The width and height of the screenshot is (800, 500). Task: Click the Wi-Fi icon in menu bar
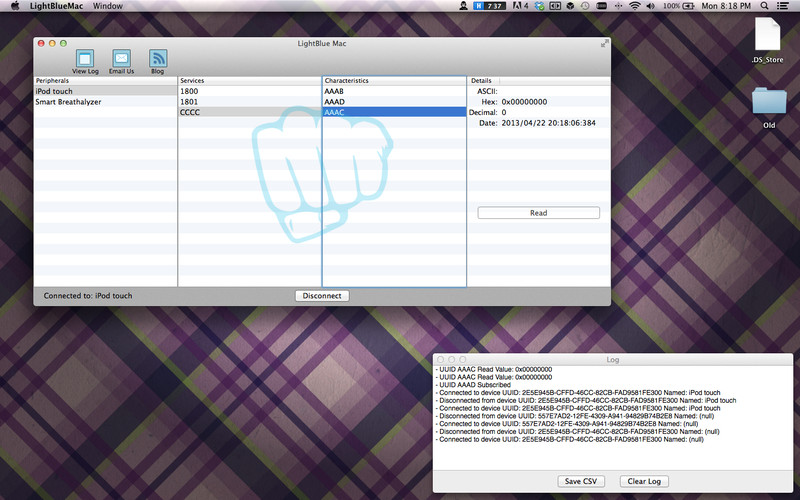click(x=633, y=7)
